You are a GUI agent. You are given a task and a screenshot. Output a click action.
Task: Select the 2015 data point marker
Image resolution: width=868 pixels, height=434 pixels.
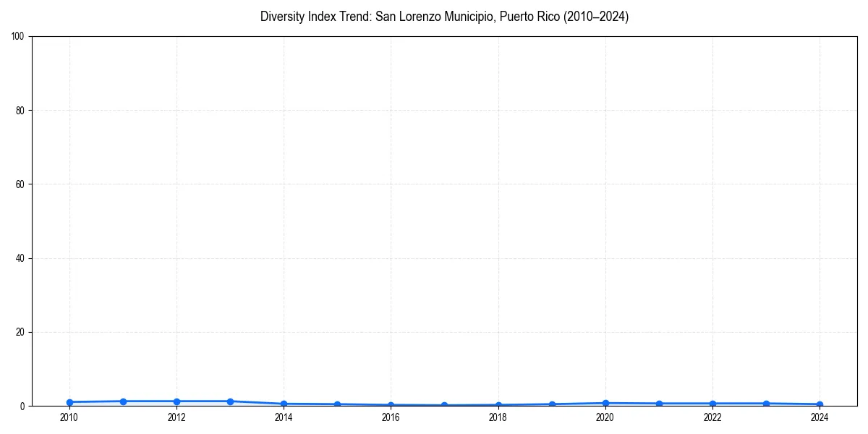[336, 403]
